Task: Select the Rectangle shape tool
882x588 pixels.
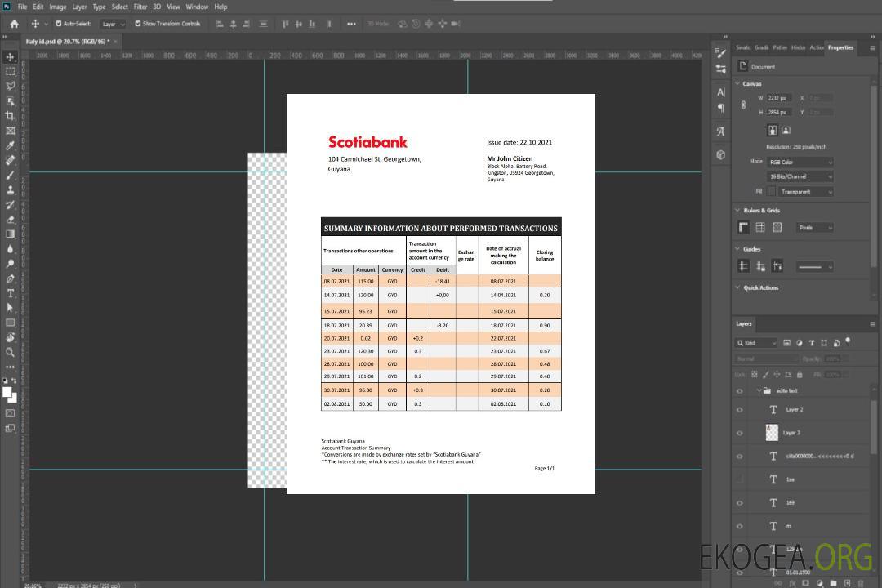Action: (10, 323)
